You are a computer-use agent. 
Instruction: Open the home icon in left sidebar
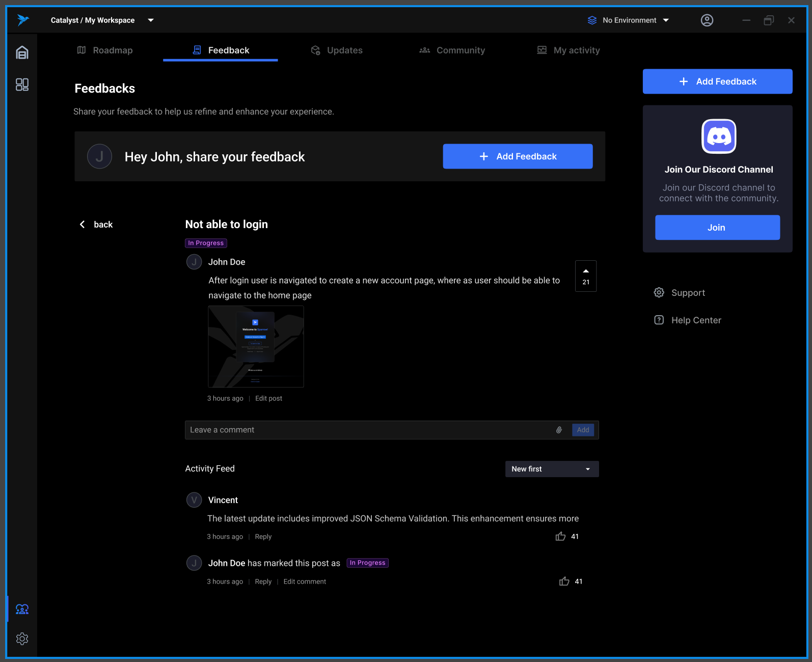click(x=22, y=53)
